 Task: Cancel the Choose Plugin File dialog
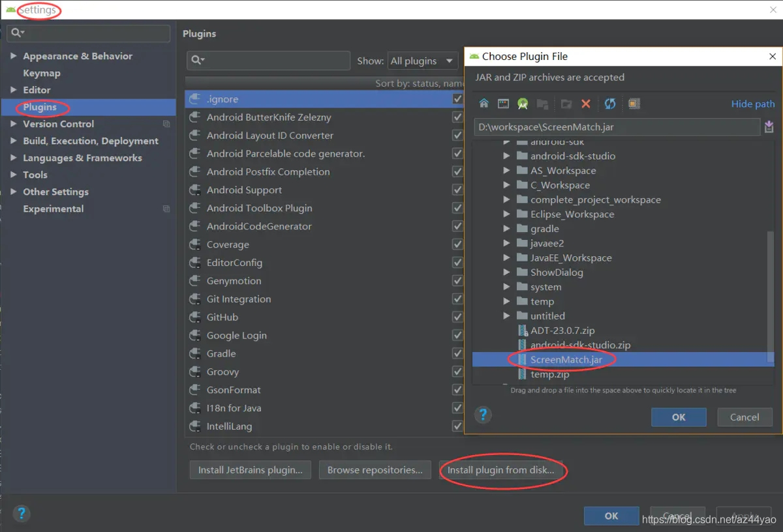(x=745, y=417)
